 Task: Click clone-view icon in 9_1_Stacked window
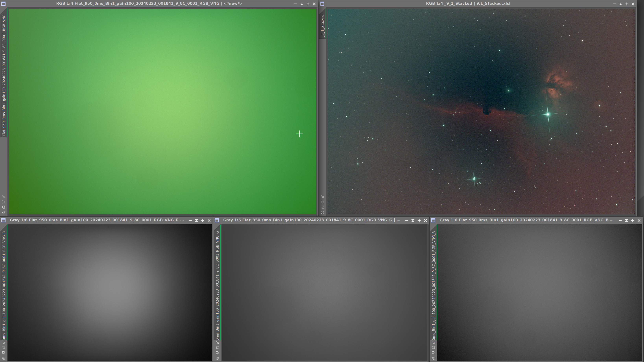323,207
